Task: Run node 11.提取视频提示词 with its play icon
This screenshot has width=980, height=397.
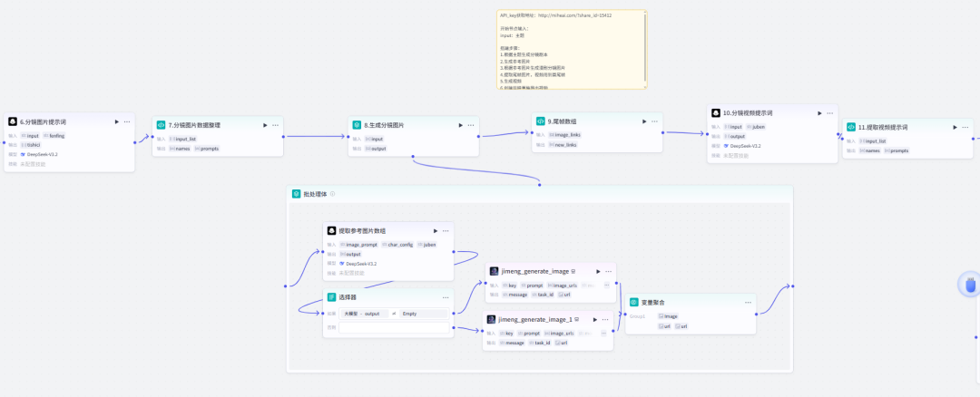Action: (955, 127)
